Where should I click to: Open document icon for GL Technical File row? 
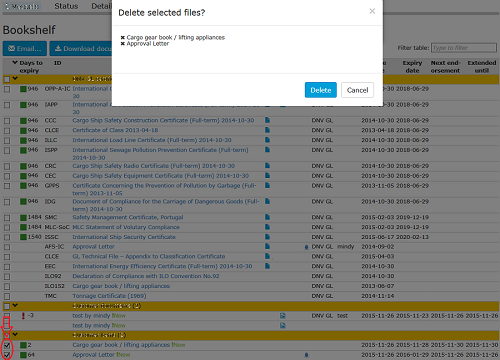(267, 256)
